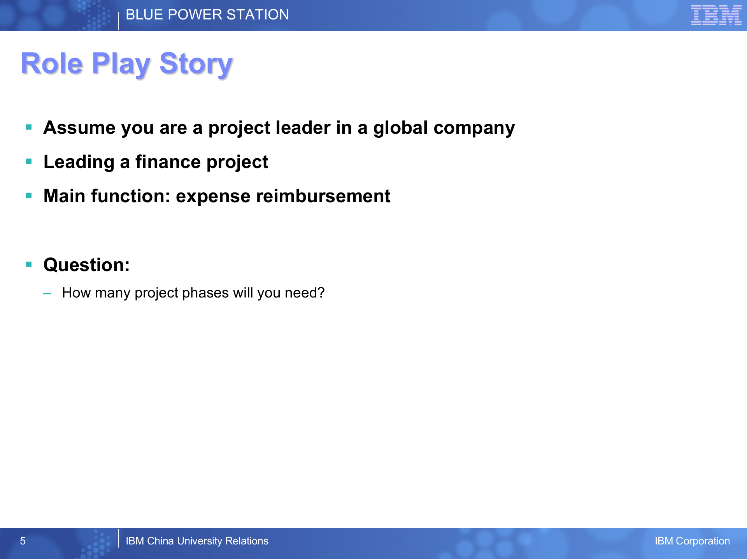Click the vertical divider line in header
747x560 pixels.
(x=118, y=21)
